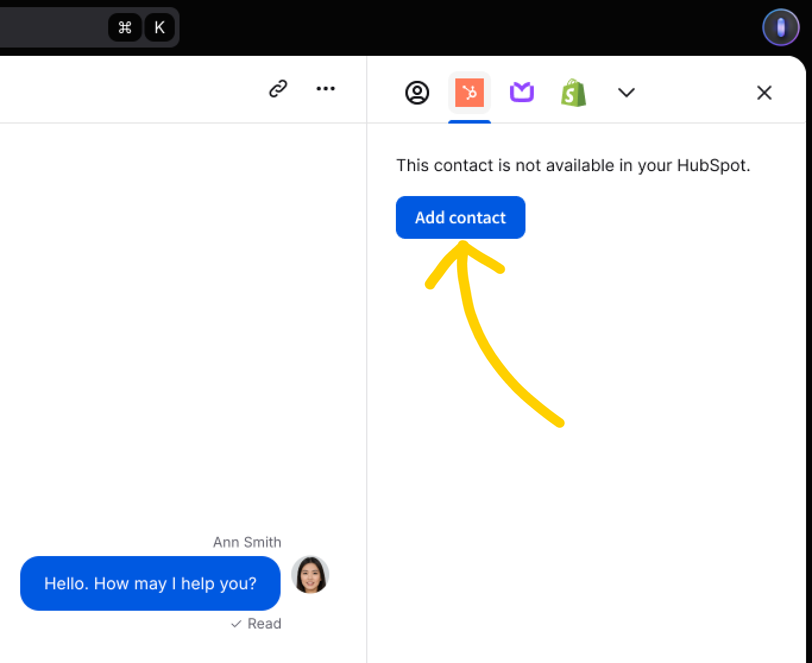This screenshot has width=812, height=663.
Task: Click the Read receipt status
Action: click(x=256, y=623)
